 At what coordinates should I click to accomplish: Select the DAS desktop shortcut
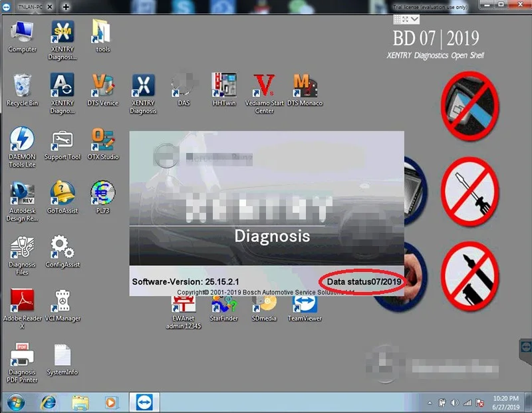[x=184, y=90]
